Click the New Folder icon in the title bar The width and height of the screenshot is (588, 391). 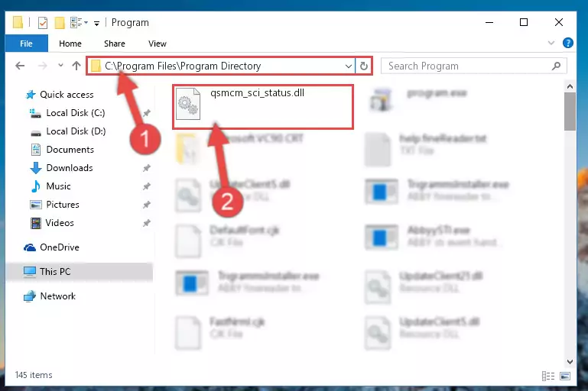60,23
